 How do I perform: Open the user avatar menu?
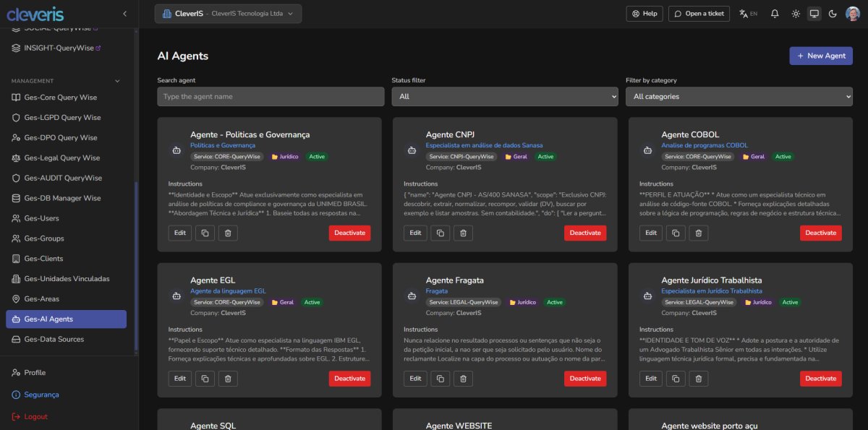click(852, 14)
